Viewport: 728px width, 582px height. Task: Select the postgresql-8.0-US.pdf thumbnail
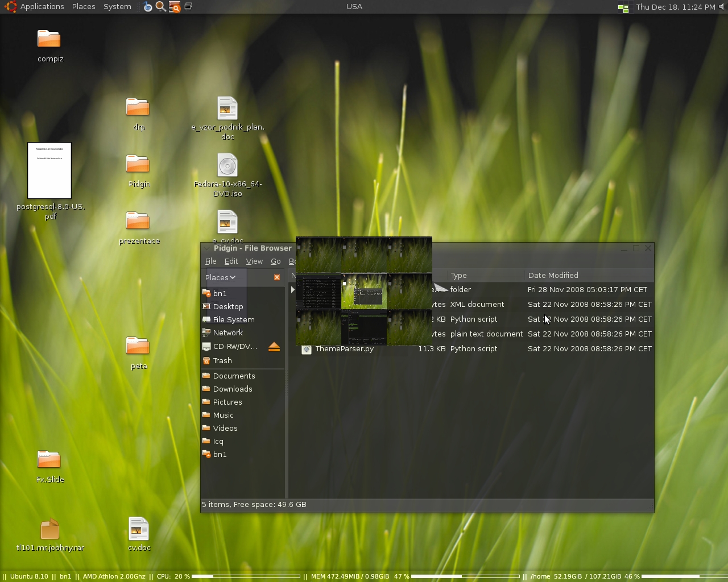49,171
